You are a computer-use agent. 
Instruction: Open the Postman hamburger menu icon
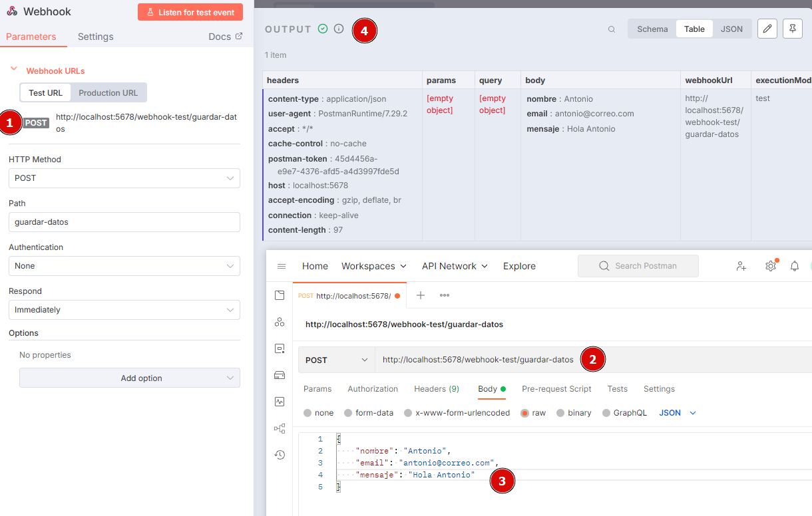pyautogui.click(x=282, y=266)
